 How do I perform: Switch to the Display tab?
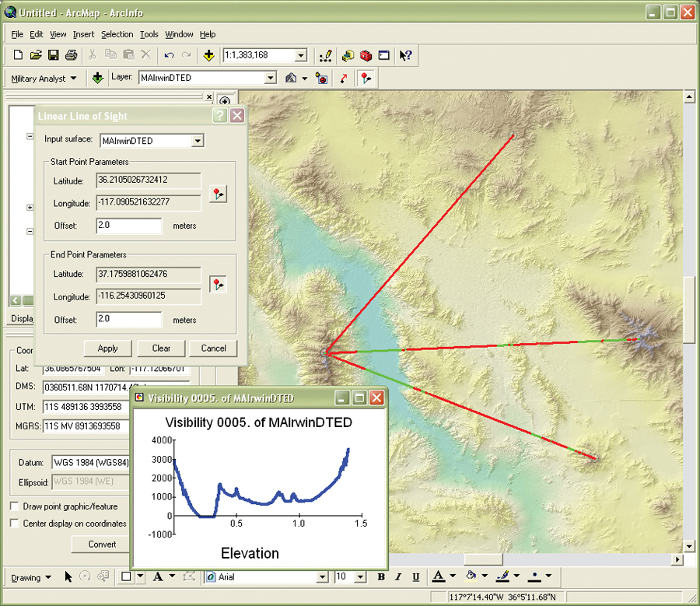pos(22,318)
